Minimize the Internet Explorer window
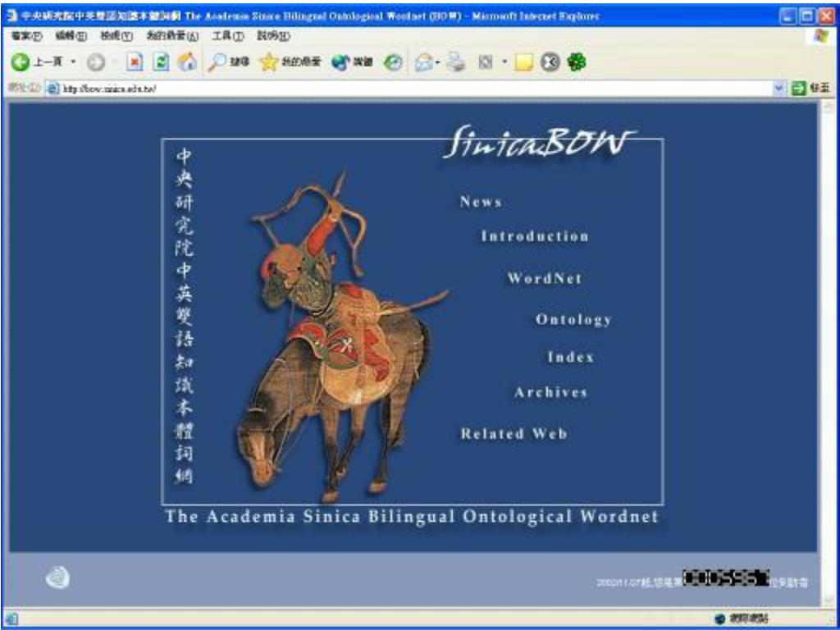This screenshot has height=630, width=840. [x=787, y=16]
